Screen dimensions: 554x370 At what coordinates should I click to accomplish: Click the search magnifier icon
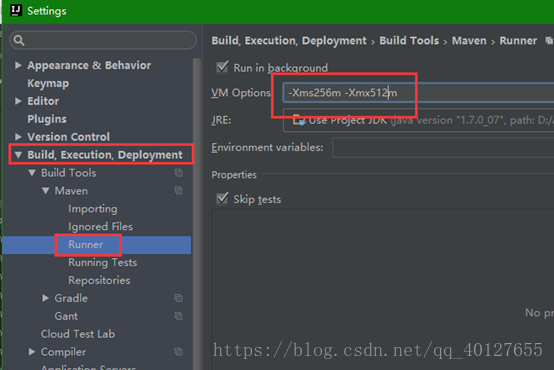pos(19,40)
